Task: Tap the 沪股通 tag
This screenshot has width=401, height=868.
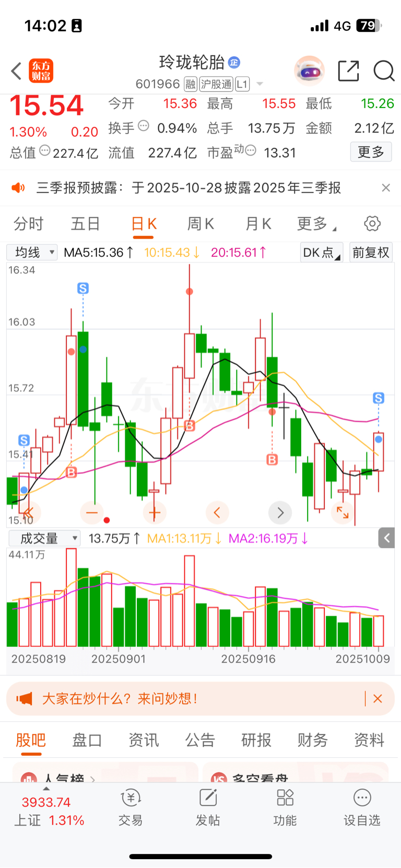Action: click(x=216, y=84)
